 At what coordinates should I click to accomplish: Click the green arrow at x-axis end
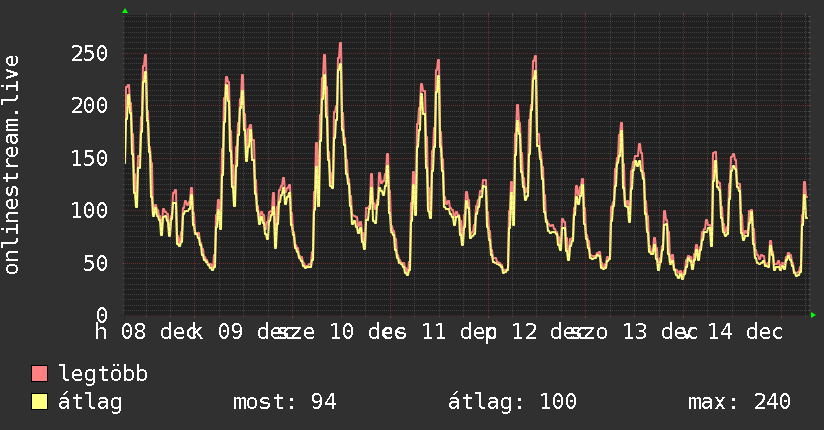[x=813, y=315]
